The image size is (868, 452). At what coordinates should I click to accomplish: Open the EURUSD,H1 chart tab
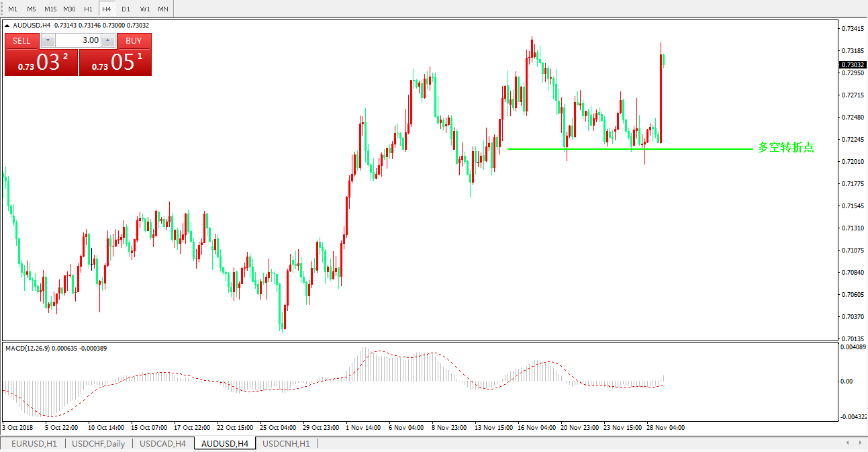34,443
